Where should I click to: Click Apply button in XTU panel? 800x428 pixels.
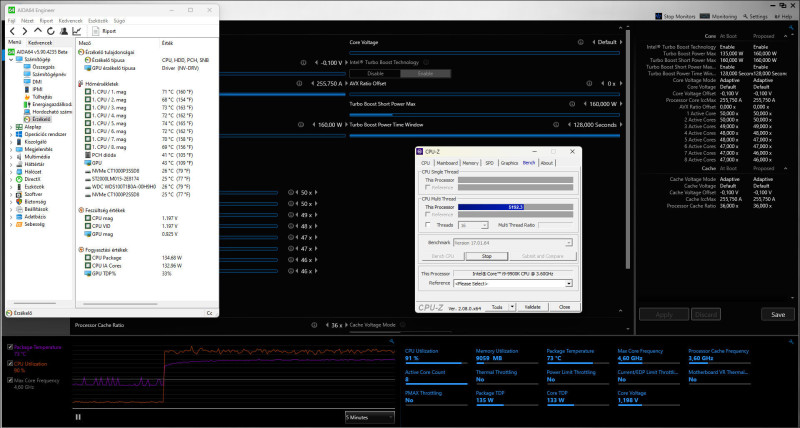[x=663, y=315]
